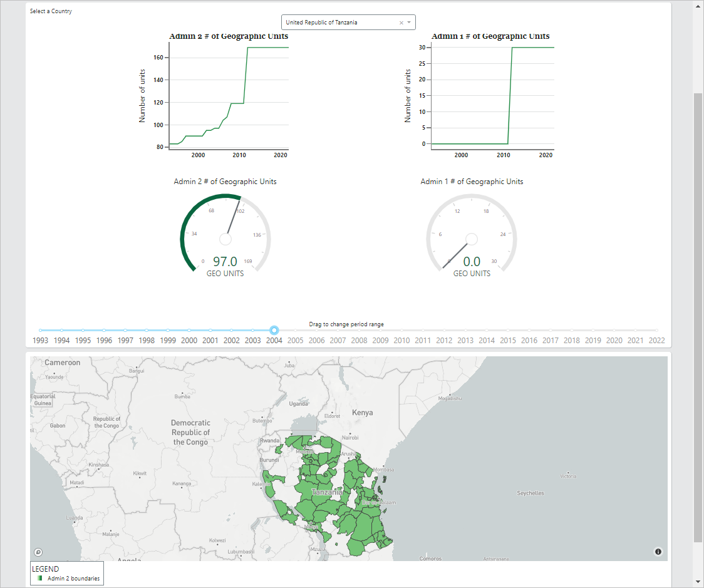Click the Admin 2 line chart plot

229,97
